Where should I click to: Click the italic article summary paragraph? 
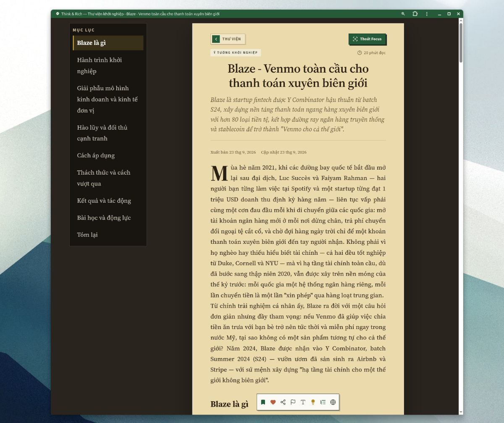point(298,115)
